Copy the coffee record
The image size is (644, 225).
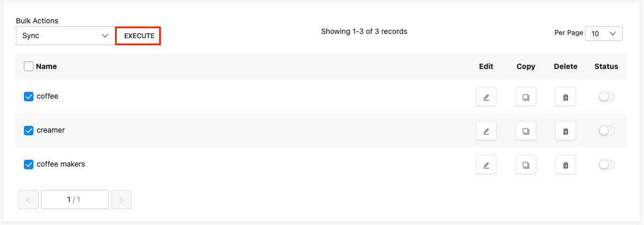coord(526,97)
